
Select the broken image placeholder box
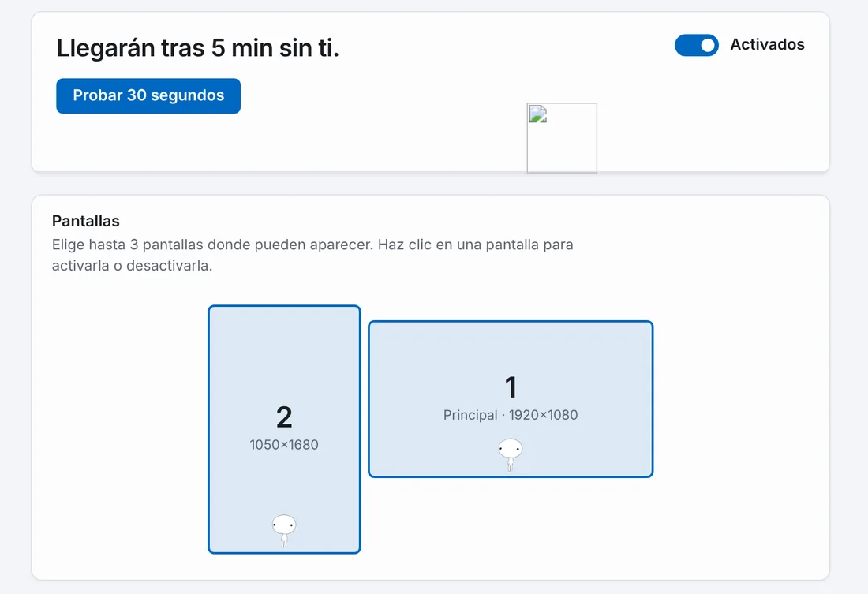[562, 138]
